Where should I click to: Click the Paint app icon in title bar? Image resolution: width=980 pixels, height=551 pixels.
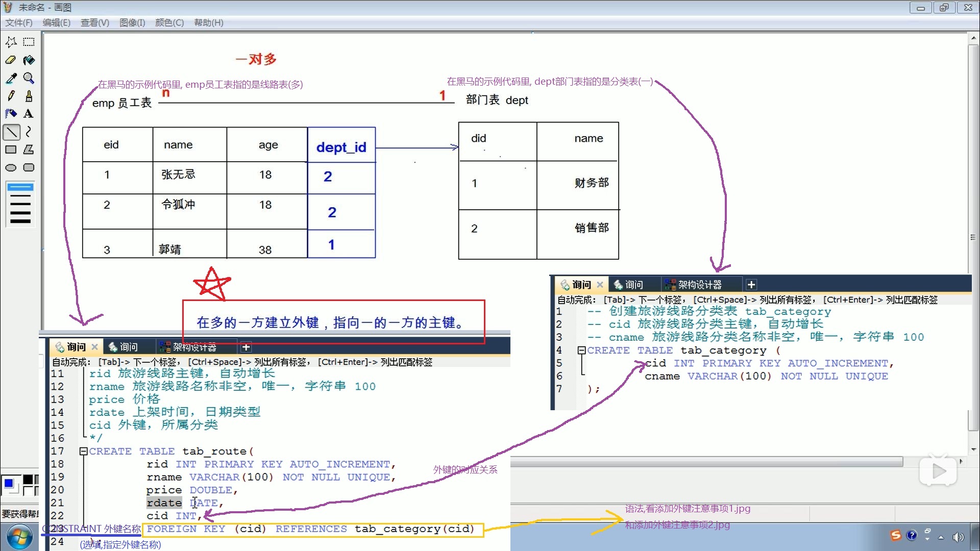[x=8, y=7]
